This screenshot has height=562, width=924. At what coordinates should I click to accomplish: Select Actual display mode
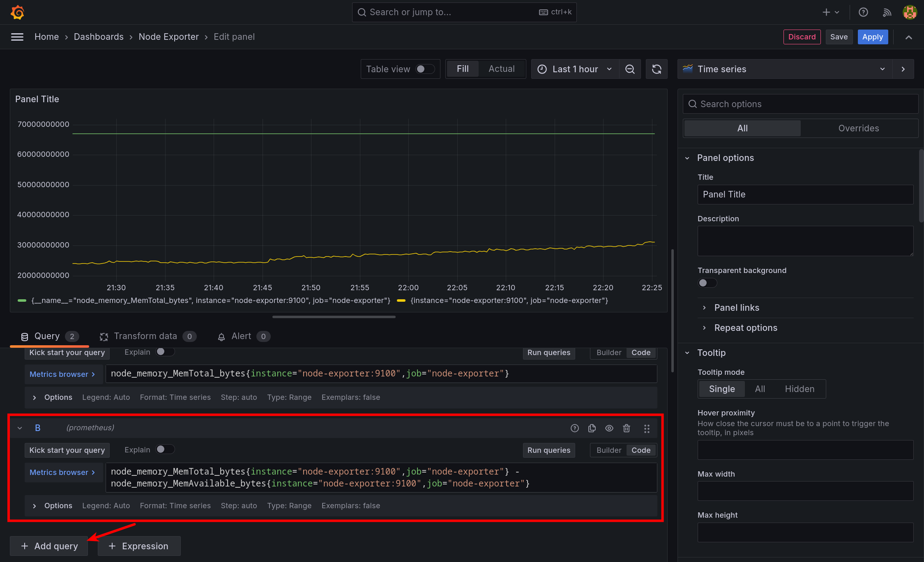point(501,69)
